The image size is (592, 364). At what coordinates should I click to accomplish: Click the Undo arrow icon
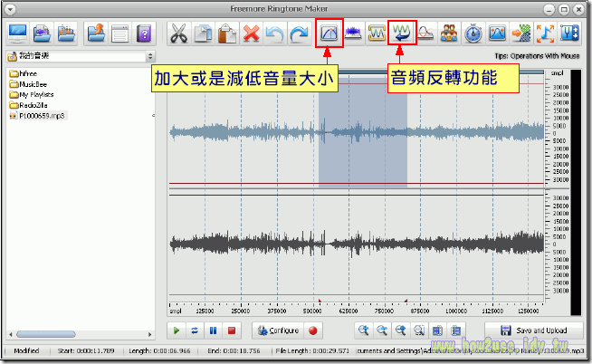275,34
